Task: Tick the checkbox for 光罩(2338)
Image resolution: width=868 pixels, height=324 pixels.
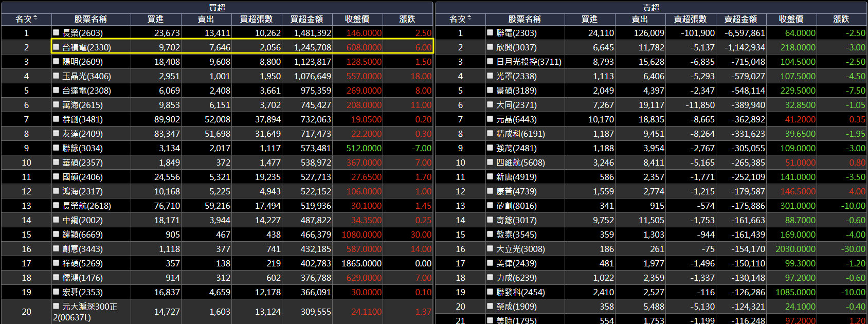Action: [490, 76]
